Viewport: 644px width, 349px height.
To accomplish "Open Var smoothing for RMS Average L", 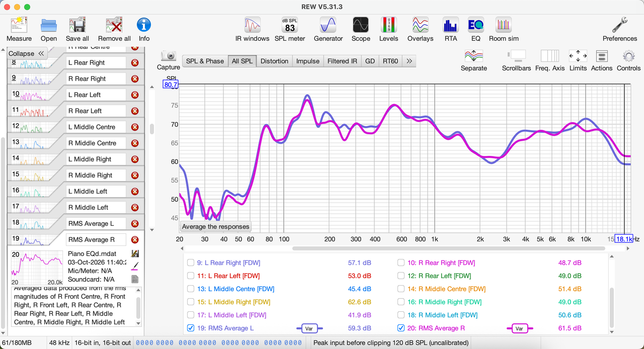I will click(x=309, y=328).
